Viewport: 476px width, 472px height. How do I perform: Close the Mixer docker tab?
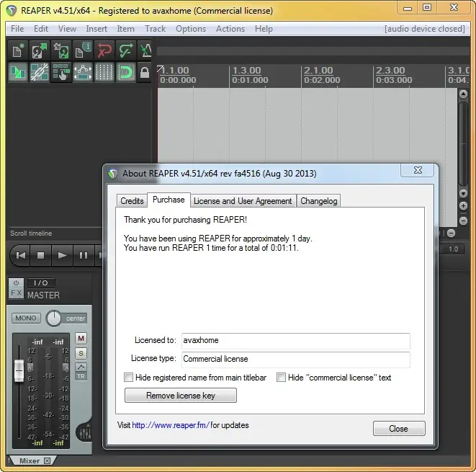pos(47,460)
